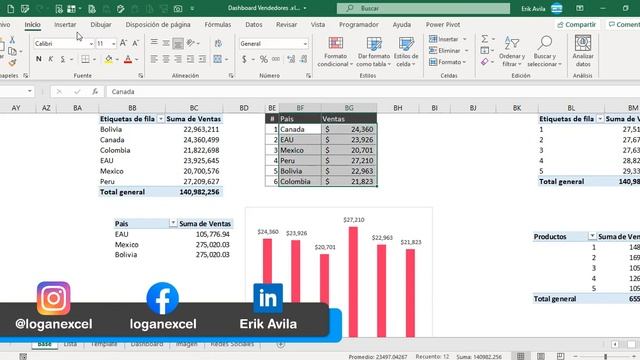The height and width of the screenshot is (360, 640).
Task: Switch to Normal view in status bar
Action: pos(520,356)
